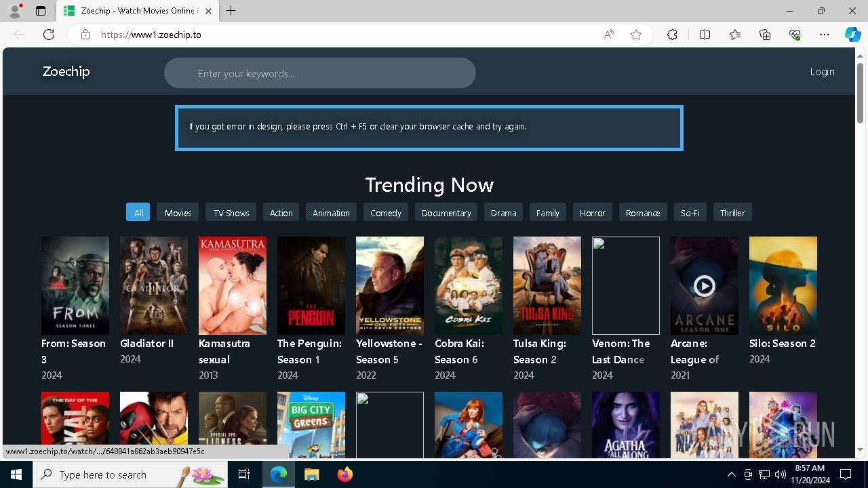Viewport: 868px width, 488px height.
Task: Select the Movies filter tab
Action: point(178,212)
